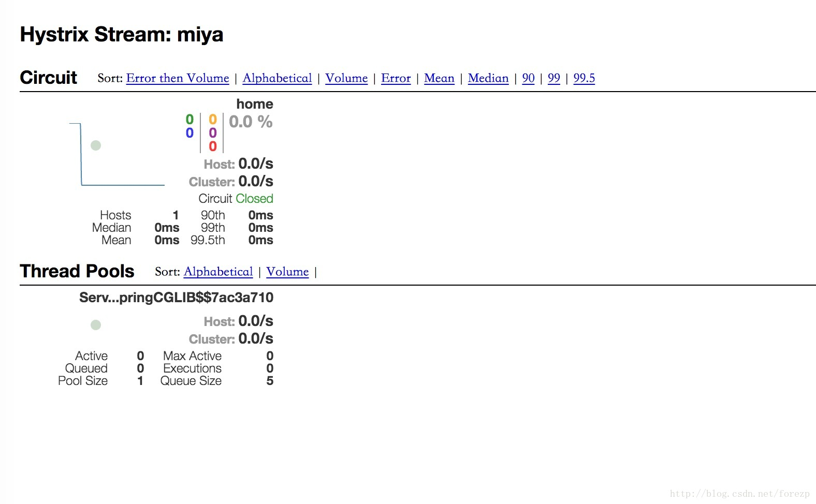Click the home circuit health circle
This screenshot has width=816, height=504.
click(x=96, y=145)
